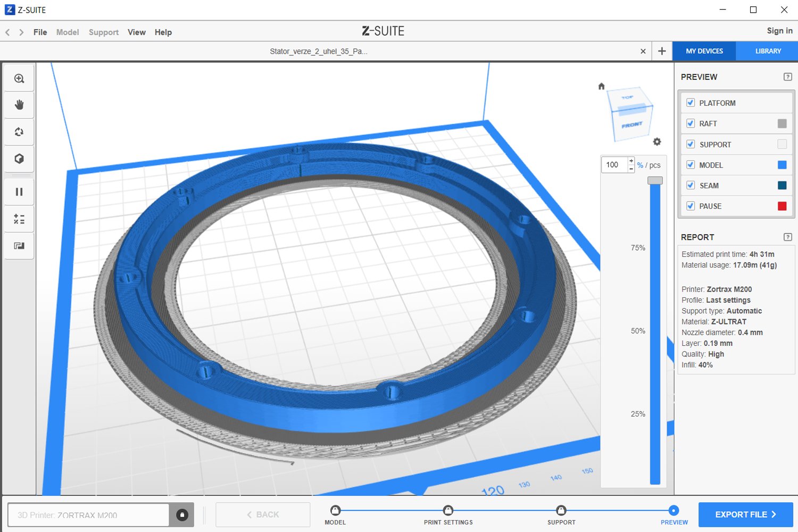Open the Support menu
798x532 pixels.
[104, 32]
